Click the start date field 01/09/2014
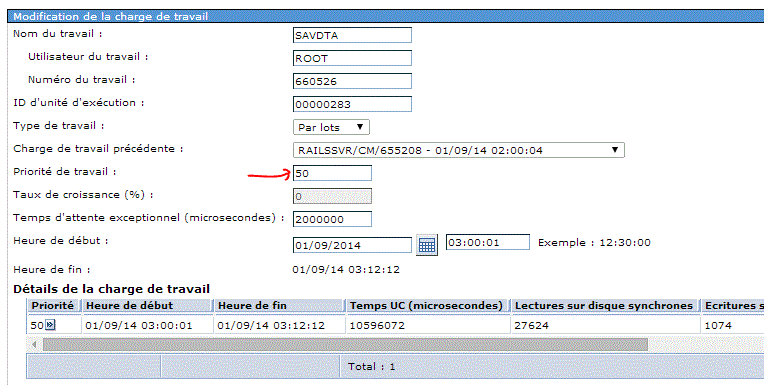This screenshot has width=764, height=385. [x=352, y=245]
